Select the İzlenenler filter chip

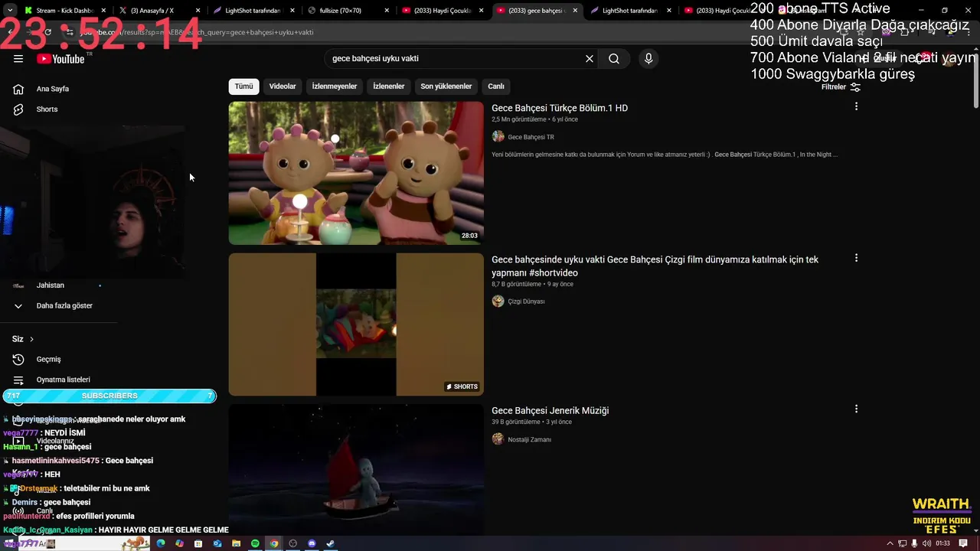[389, 86]
